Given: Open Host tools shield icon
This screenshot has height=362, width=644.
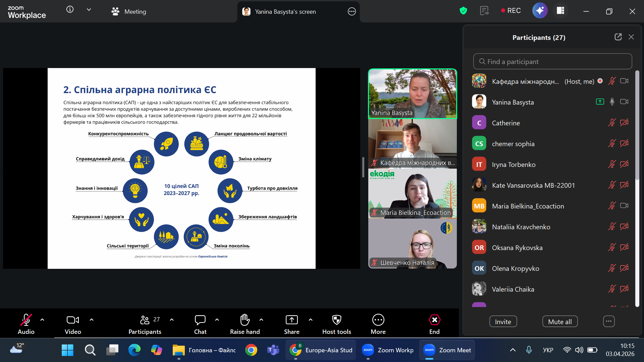Looking at the screenshot, I should [336, 320].
